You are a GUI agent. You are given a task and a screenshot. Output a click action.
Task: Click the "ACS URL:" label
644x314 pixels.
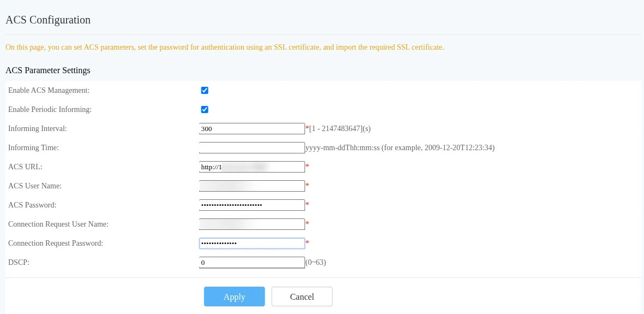[26, 167]
